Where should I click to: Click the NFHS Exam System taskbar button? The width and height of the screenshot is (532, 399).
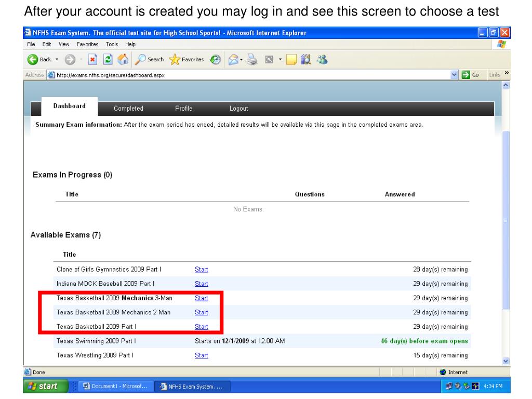point(192,387)
